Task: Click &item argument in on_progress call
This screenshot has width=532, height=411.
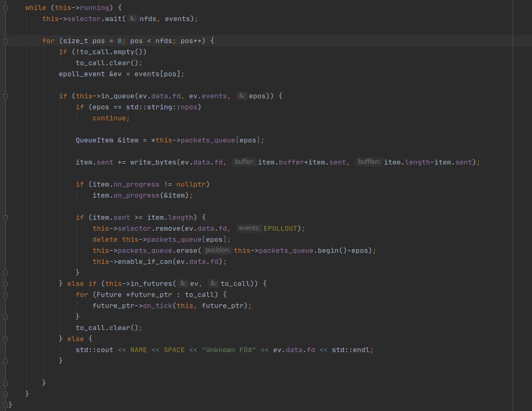Action: pyautogui.click(x=174, y=196)
